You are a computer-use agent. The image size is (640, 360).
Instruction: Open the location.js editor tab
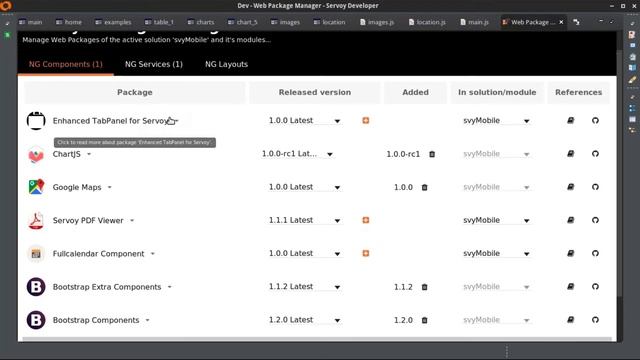tap(427, 22)
